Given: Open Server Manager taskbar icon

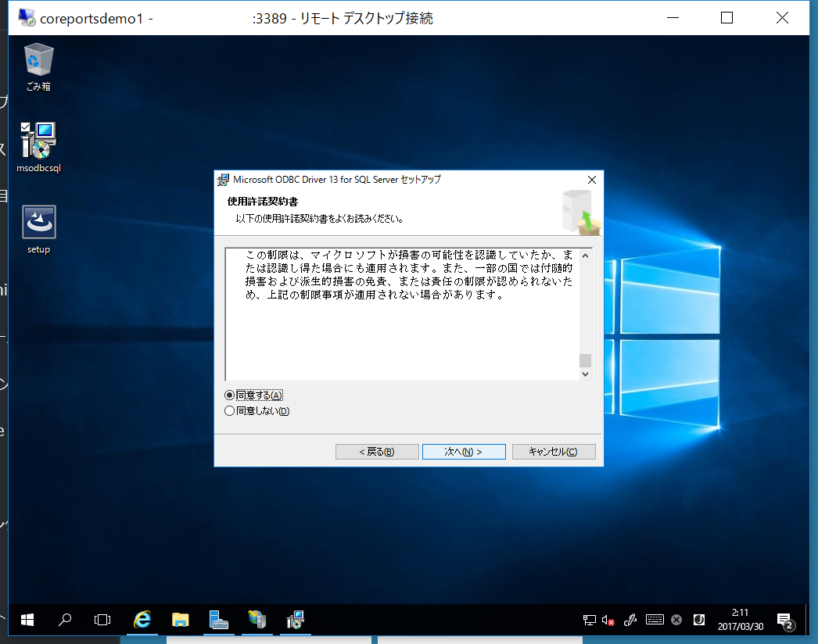Looking at the screenshot, I should click(219, 620).
